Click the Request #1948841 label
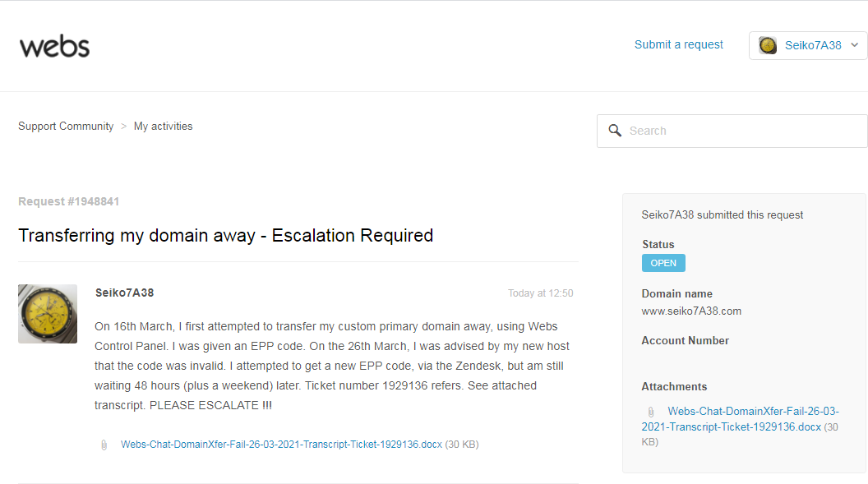The image size is (868, 484). tap(69, 201)
